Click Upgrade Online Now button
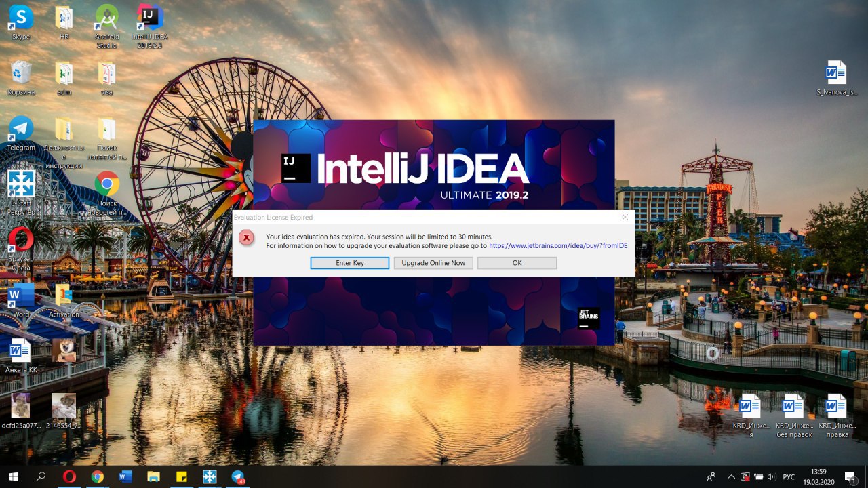Image resolution: width=868 pixels, height=488 pixels. pos(433,263)
